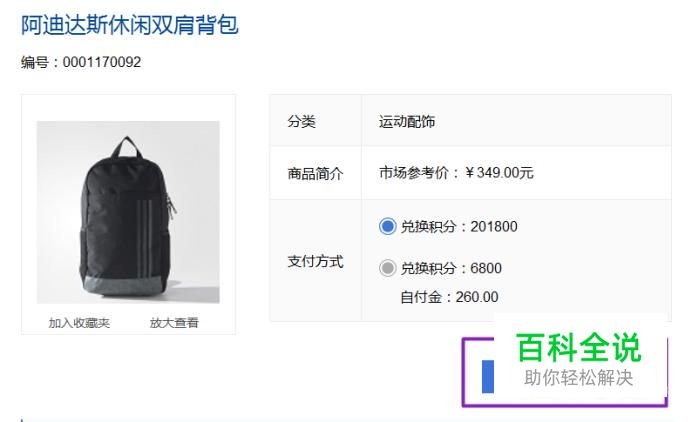Click the 助你轻松解决 slogan text
Screen dimensions: 692x422
coord(579,378)
